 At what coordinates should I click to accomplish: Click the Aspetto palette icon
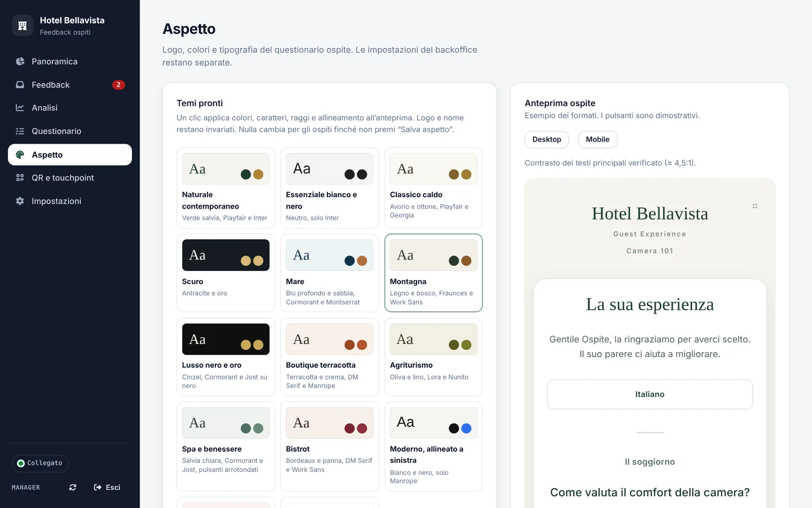pos(20,155)
